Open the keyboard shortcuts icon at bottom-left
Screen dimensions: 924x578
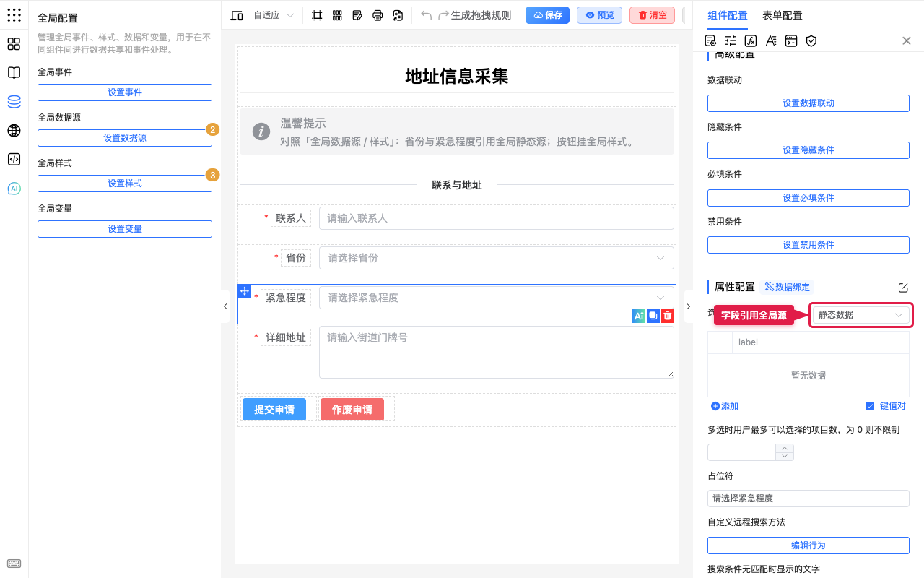(x=14, y=564)
